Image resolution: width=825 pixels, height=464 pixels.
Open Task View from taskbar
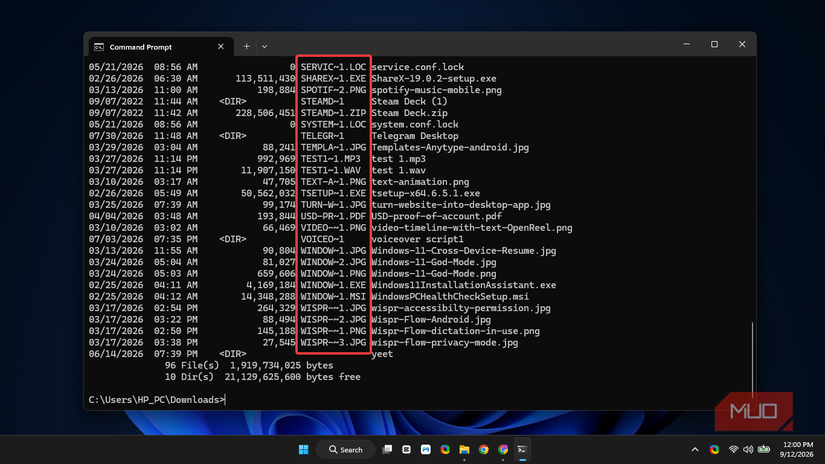coord(387,449)
